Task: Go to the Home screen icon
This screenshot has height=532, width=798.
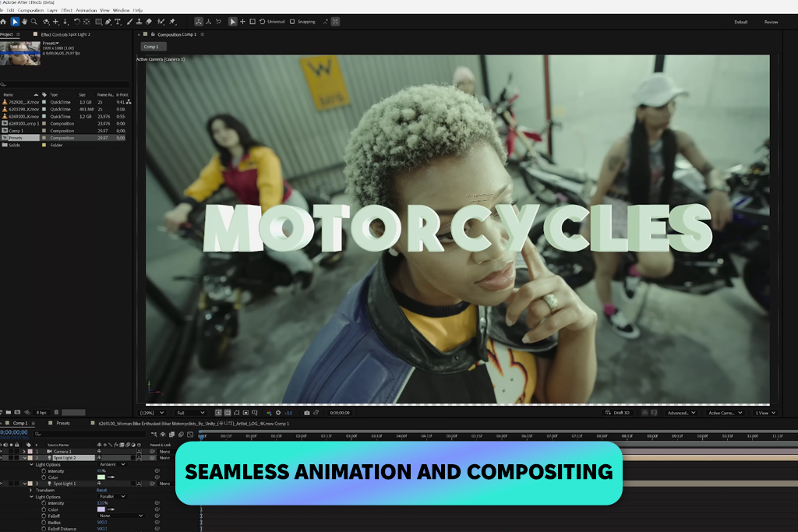Action: coord(4,22)
